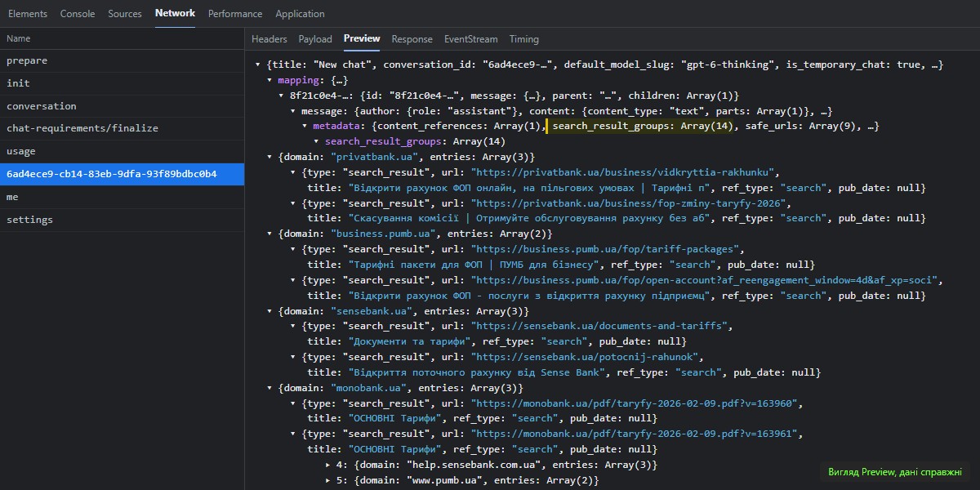Viewport: 980px width, 490px height.
Task: Collapse the business.pumb.ua domain group
Action: tap(270, 234)
